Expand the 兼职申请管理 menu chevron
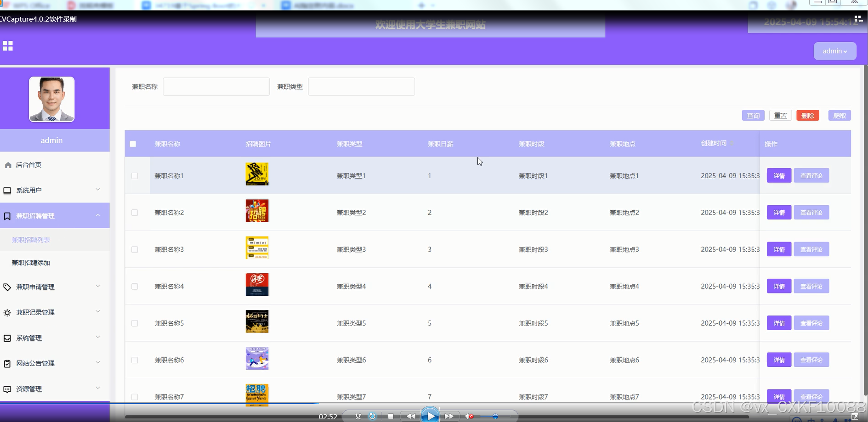The image size is (868, 422). 98,286
